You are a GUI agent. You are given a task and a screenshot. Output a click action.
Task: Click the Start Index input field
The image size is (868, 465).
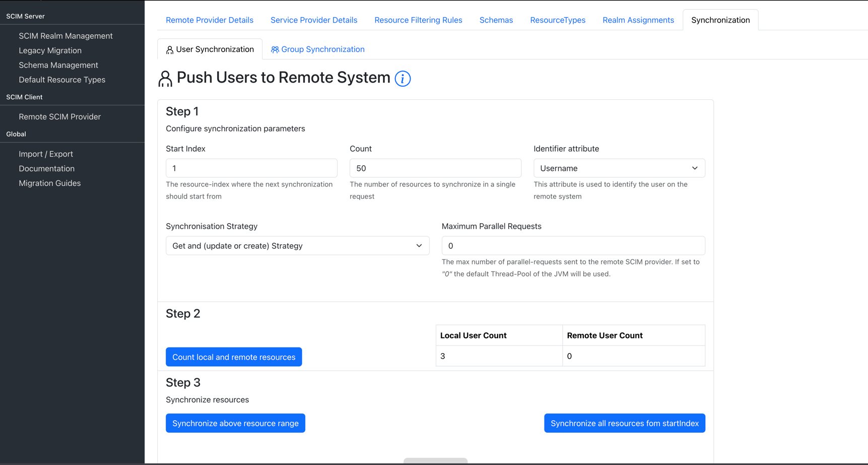click(251, 168)
